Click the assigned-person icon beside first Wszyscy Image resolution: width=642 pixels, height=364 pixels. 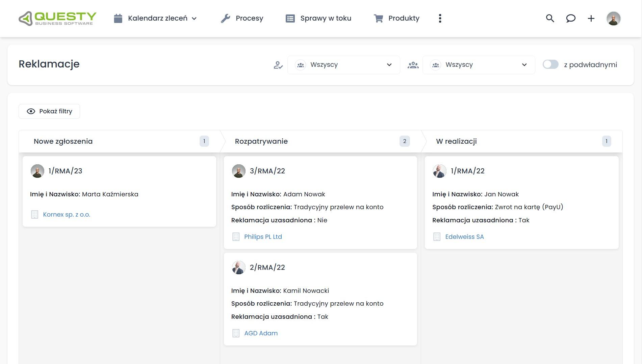click(x=278, y=65)
